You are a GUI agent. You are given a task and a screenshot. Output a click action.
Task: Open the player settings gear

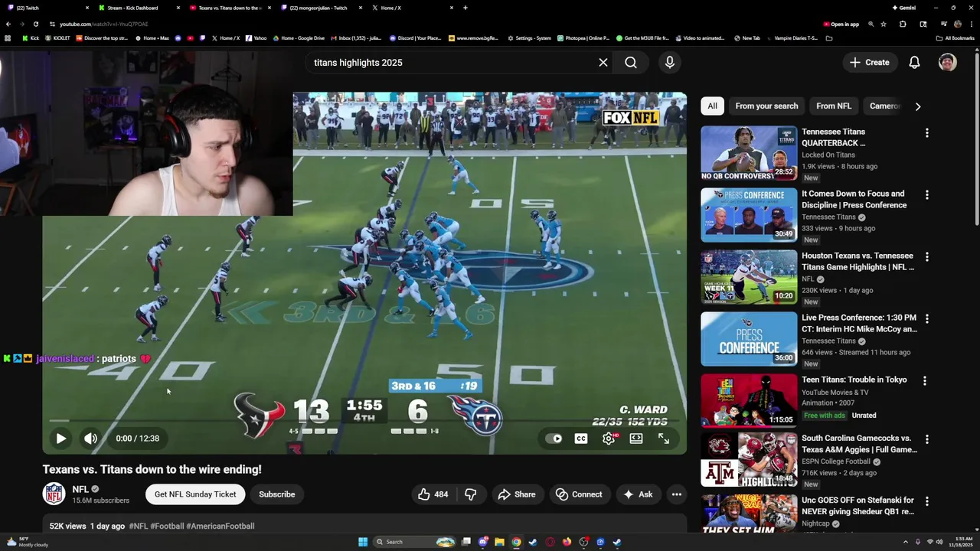coord(609,439)
